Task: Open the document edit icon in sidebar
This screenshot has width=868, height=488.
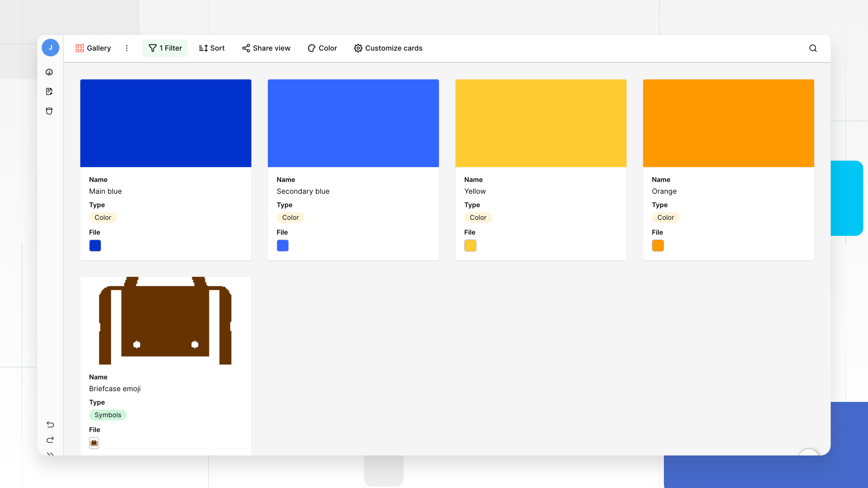Action: click(50, 92)
